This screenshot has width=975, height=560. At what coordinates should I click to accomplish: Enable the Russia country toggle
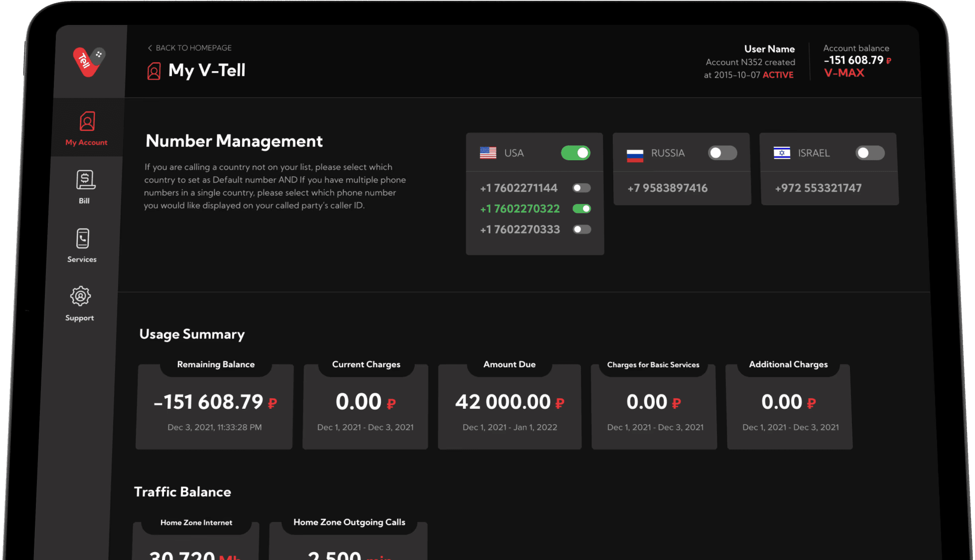point(722,153)
